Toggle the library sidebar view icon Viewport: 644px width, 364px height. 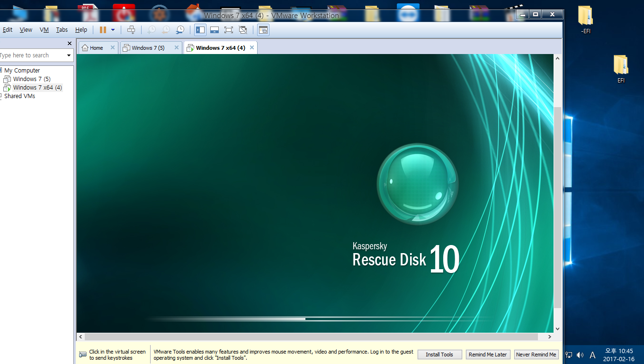coord(200,30)
